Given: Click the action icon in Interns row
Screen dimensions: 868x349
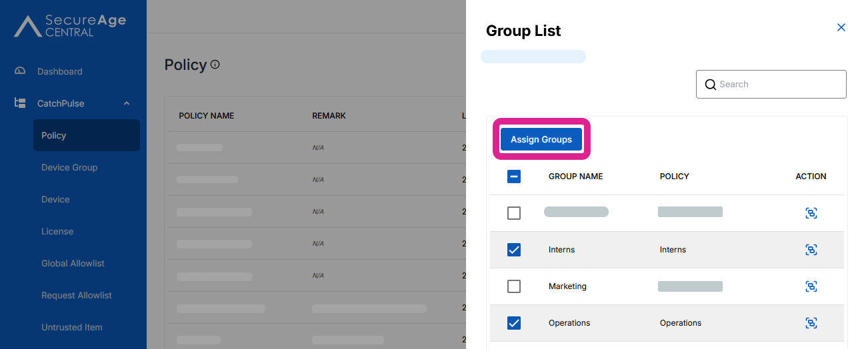Looking at the screenshot, I should 811,250.
